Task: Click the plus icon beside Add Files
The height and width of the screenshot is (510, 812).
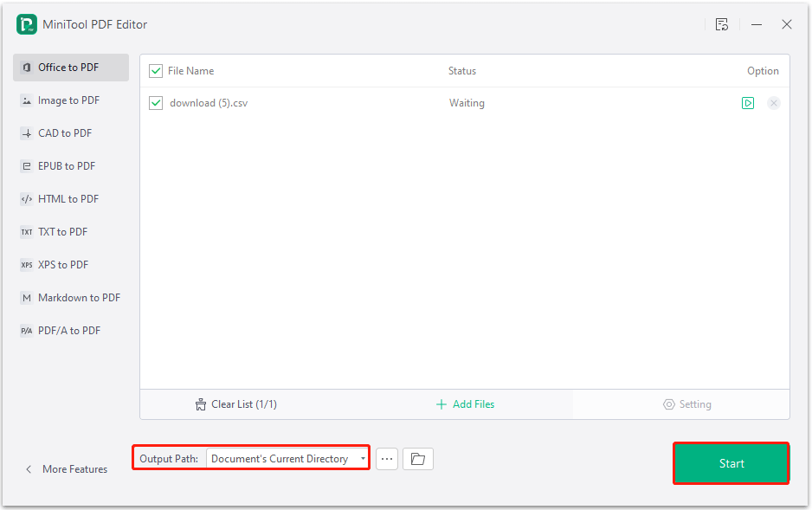Action: (x=441, y=404)
